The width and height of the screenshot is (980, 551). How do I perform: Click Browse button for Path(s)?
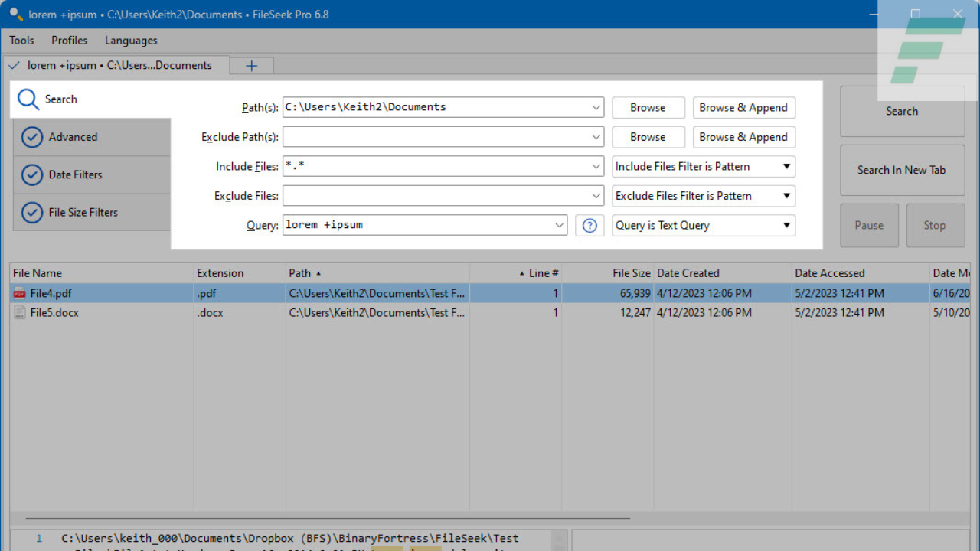pos(648,108)
